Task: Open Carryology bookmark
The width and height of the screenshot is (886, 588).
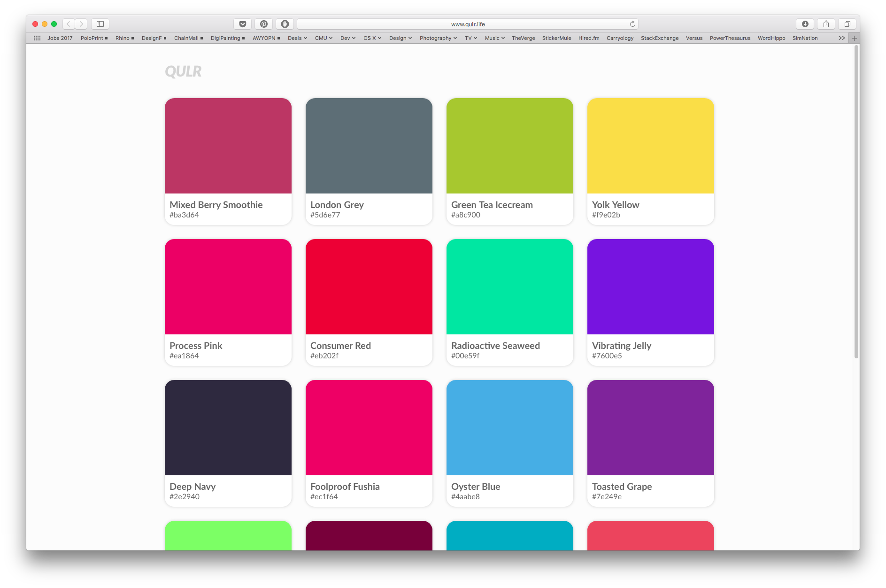Action: tap(620, 38)
